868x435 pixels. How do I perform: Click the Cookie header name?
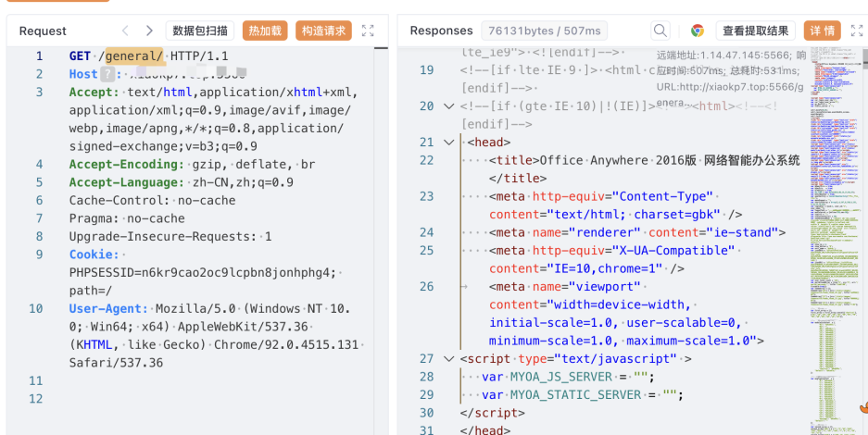point(94,255)
